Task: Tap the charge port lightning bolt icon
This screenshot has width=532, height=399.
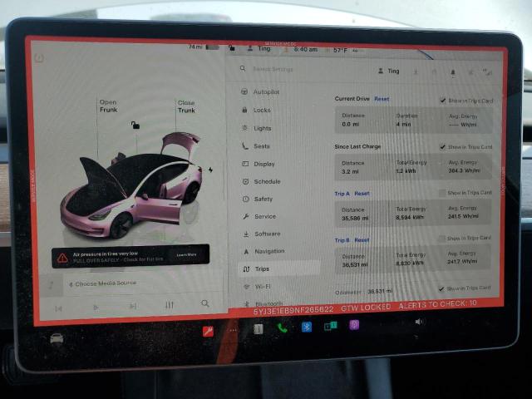Action: click(210, 170)
